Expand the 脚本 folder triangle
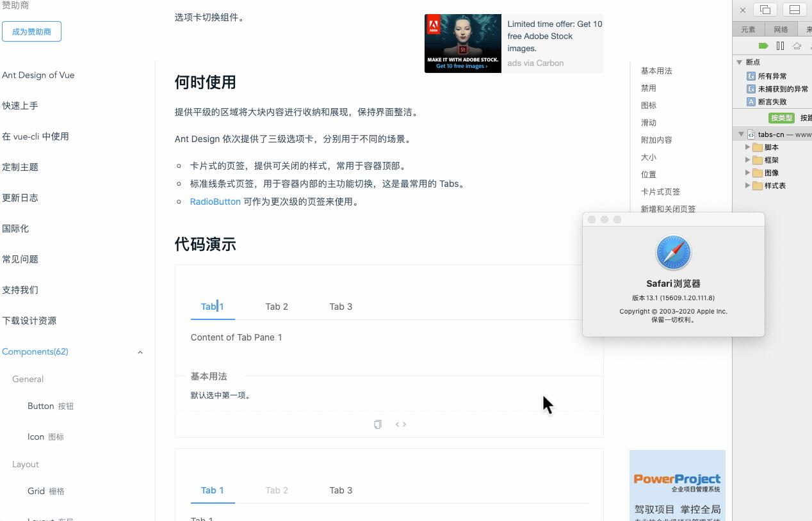 [x=747, y=147]
